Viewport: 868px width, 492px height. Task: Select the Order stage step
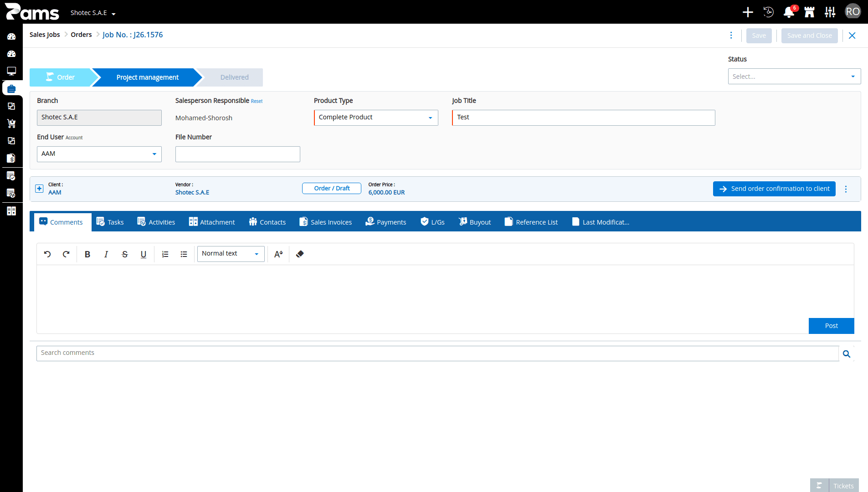point(61,77)
